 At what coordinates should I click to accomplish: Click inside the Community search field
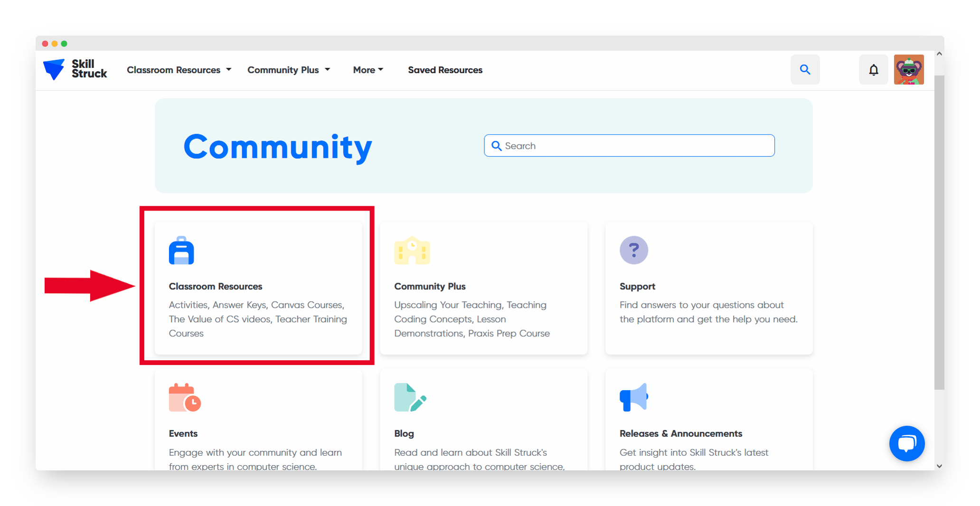coord(629,145)
